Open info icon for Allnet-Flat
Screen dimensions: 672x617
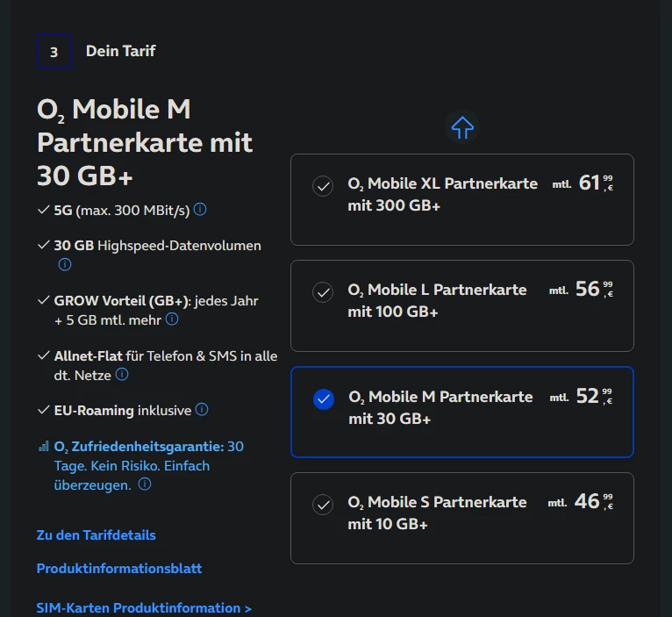122,375
